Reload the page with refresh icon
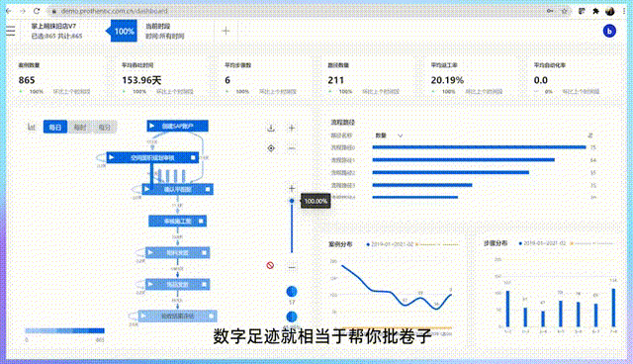Viewport: 633px width, 364px height. pos(37,11)
